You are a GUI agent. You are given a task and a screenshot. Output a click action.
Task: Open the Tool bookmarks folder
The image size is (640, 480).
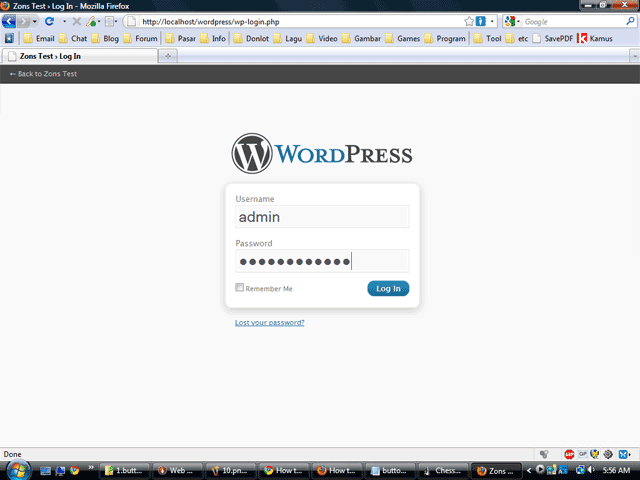point(487,38)
